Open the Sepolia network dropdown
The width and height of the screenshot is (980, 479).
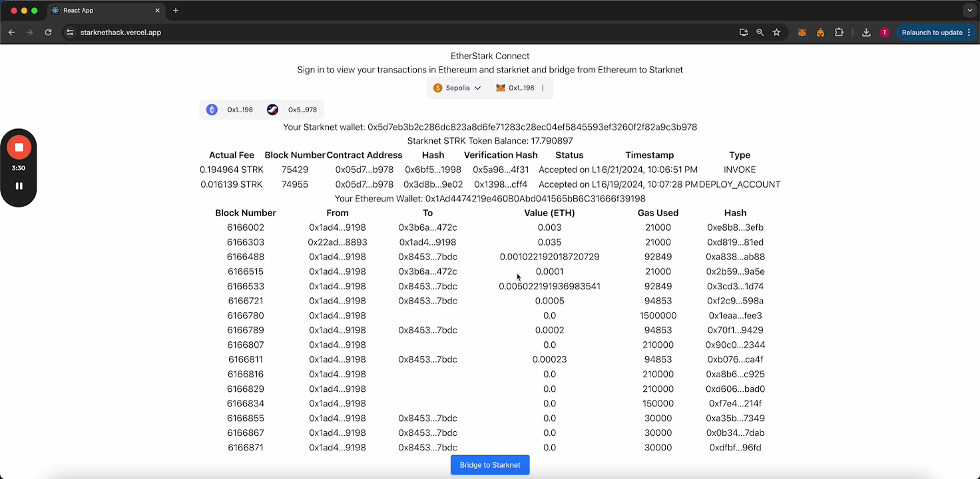pyautogui.click(x=457, y=88)
